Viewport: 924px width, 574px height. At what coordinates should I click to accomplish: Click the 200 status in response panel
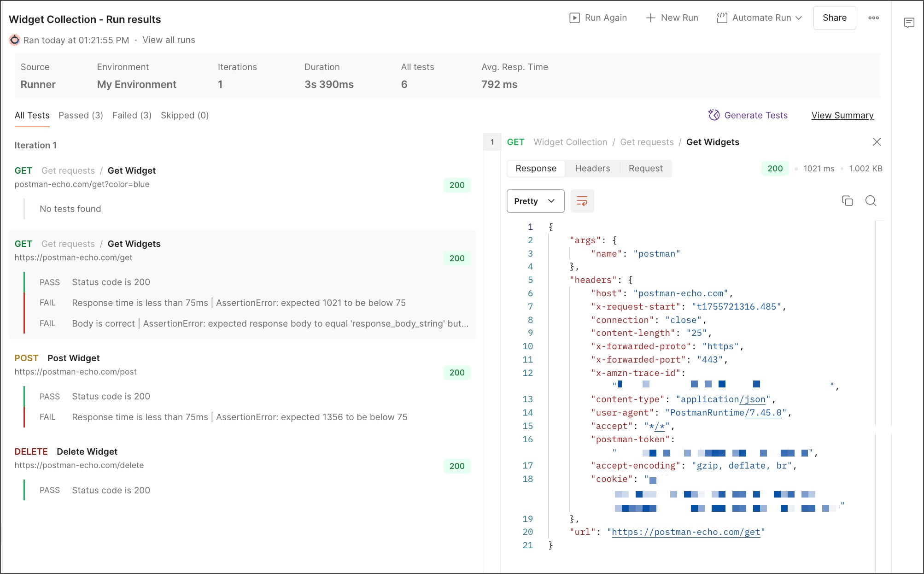pyautogui.click(x=775, y=169)
